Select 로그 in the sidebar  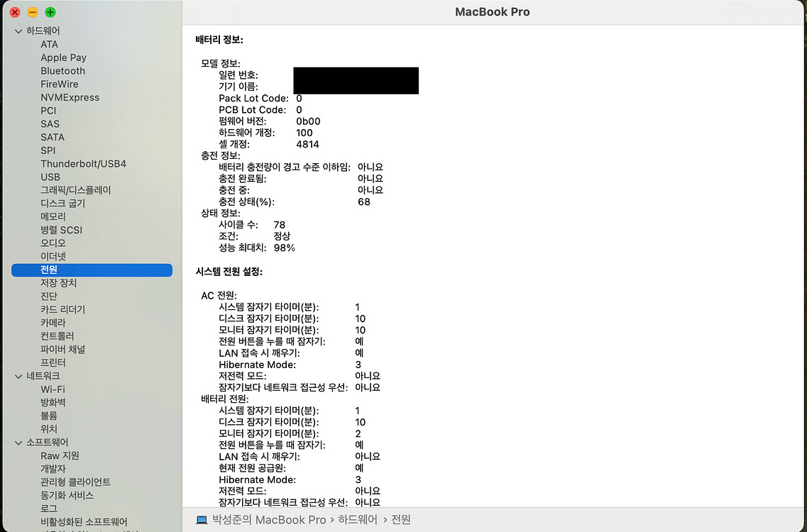click(x=49, y=509)
